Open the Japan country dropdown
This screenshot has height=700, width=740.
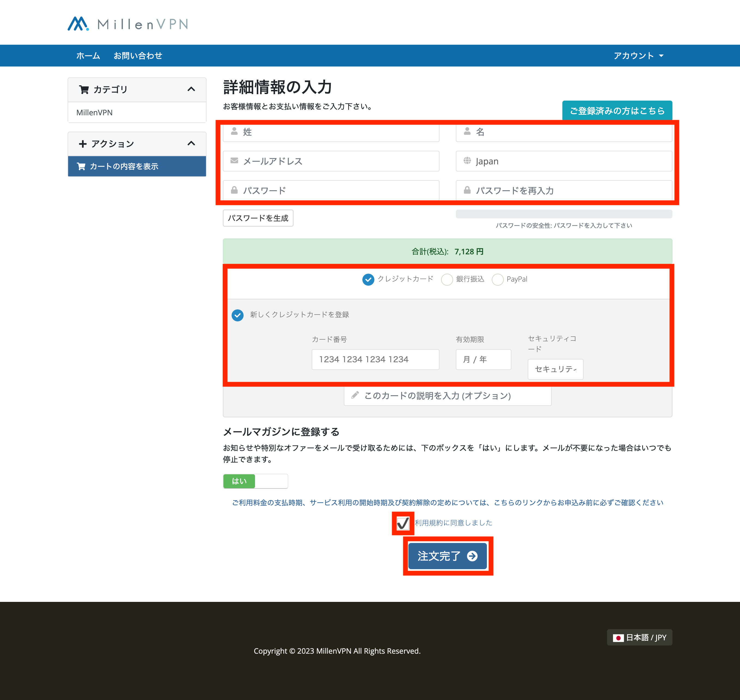564,161
